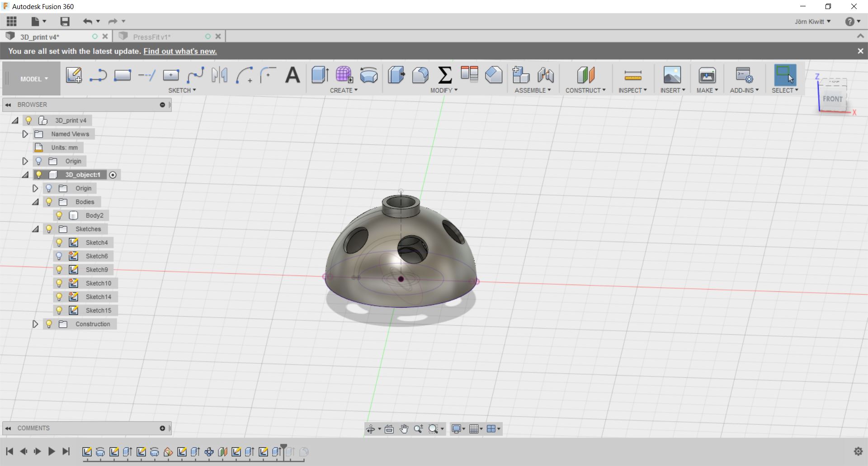Switch to the 3D_print v4 tab
The width and height of the screenshot is (868, 466).
pyautogui.click(x=40, y=37)
